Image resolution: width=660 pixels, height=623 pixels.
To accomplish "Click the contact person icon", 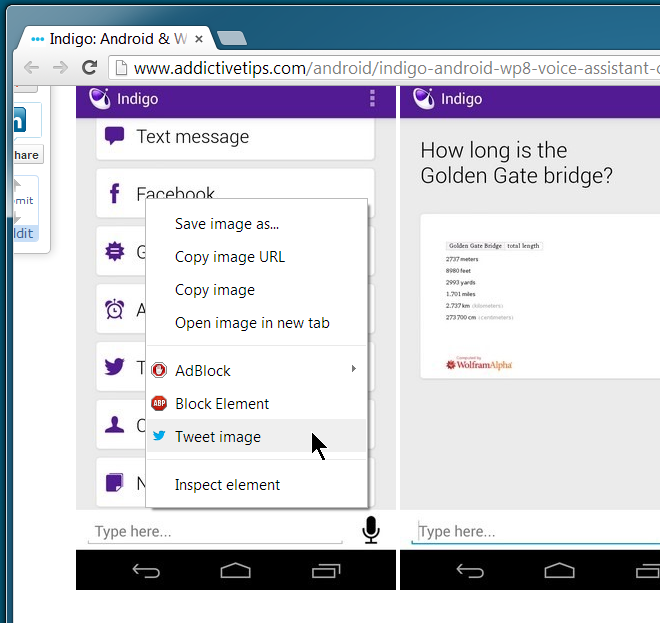I will [x=114, y=425].
